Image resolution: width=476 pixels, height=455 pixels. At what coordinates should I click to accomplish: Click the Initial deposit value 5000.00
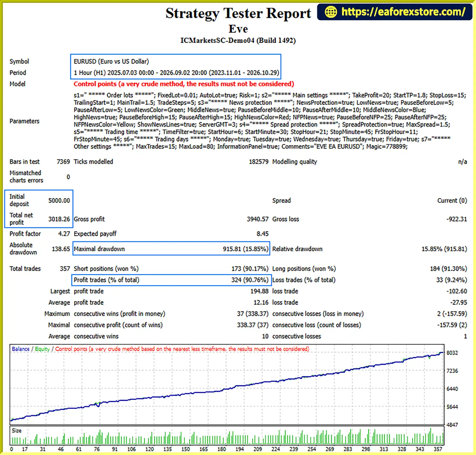59,201
